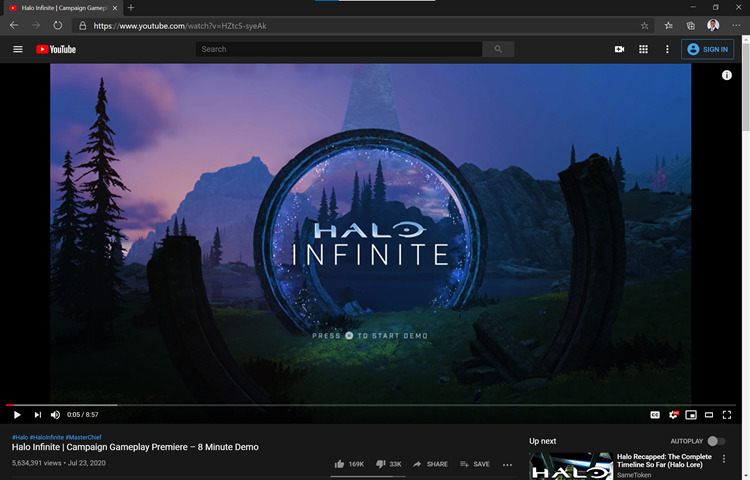The height and width of the screenshot is (480, 750).
Task: Click the Share button
Action: pyautogui.click(x=430, y=464)
